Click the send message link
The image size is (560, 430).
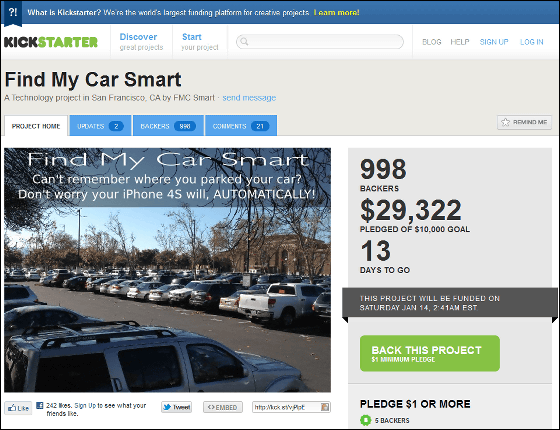click(x=249, y=98)
